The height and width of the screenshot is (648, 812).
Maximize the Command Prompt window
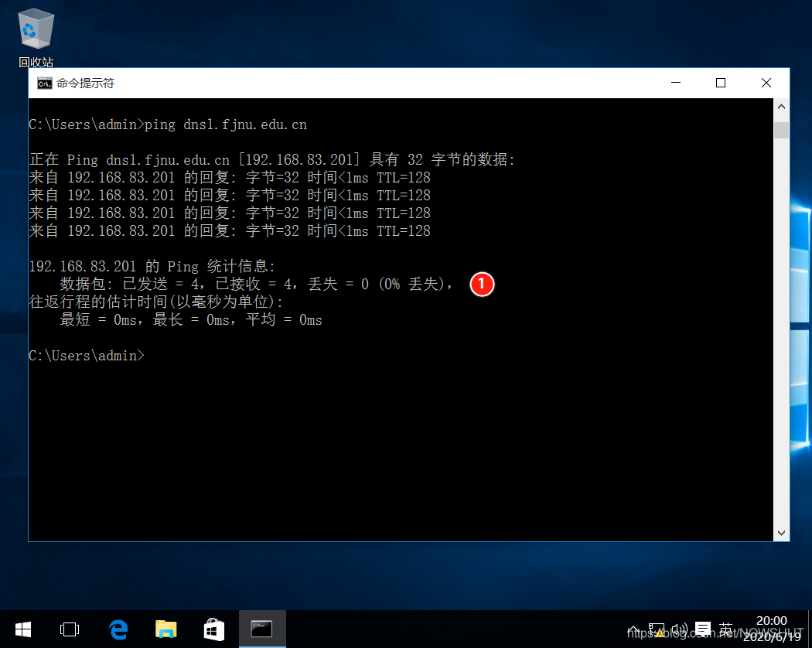tap(720, 83)
